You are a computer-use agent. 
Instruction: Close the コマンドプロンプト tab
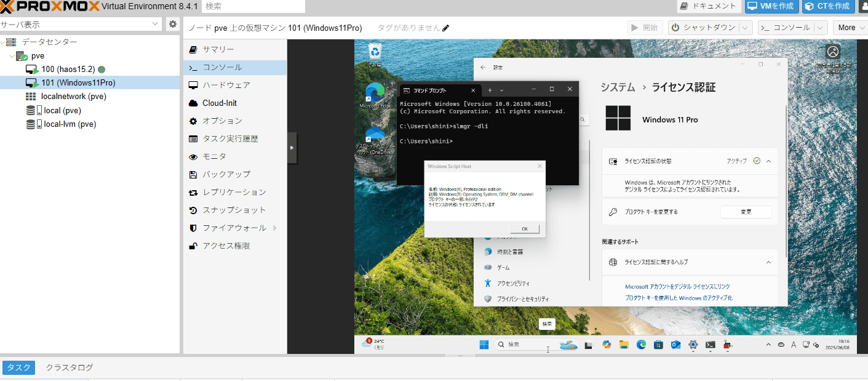472,90
